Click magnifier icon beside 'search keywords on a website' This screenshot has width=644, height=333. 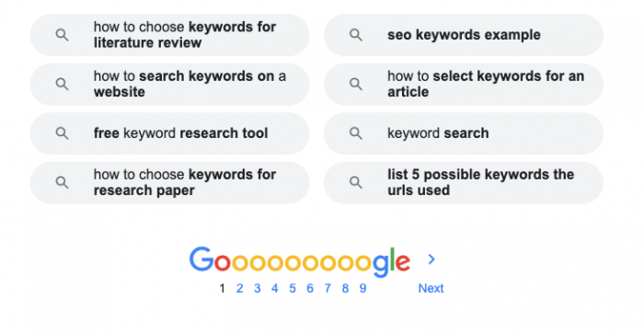(62, 85)
